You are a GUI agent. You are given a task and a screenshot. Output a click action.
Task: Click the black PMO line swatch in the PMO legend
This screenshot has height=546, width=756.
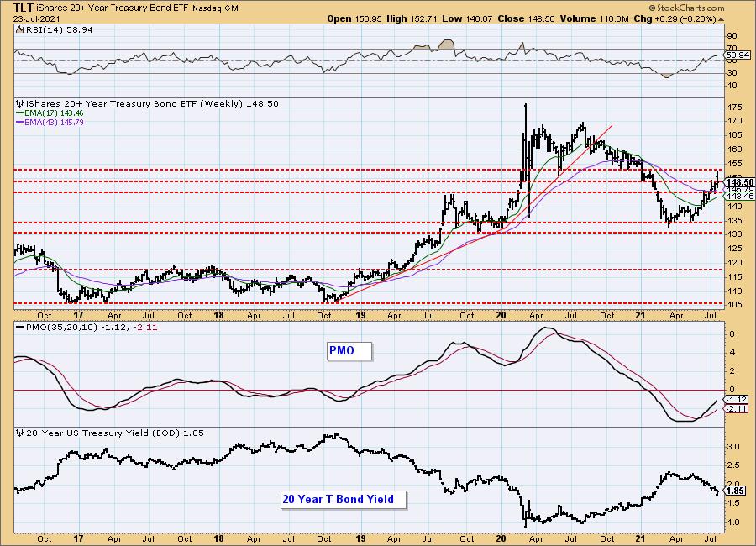tap(20, 327)
